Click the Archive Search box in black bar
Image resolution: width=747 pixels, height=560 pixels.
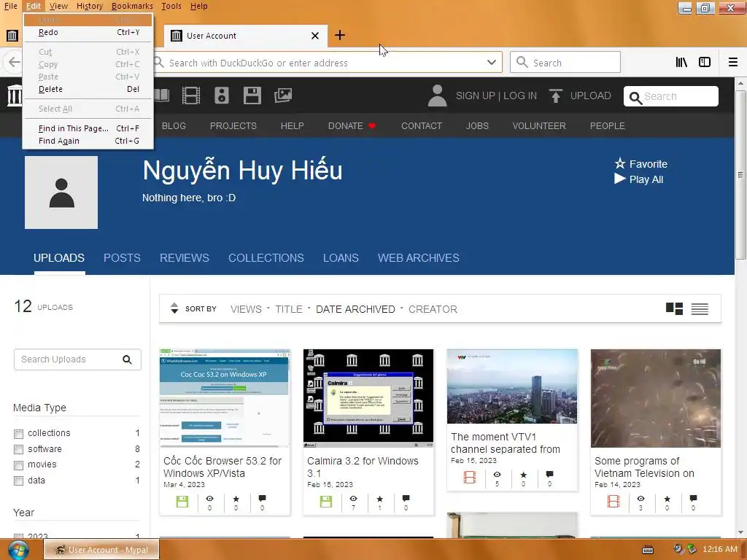point(671,96)
